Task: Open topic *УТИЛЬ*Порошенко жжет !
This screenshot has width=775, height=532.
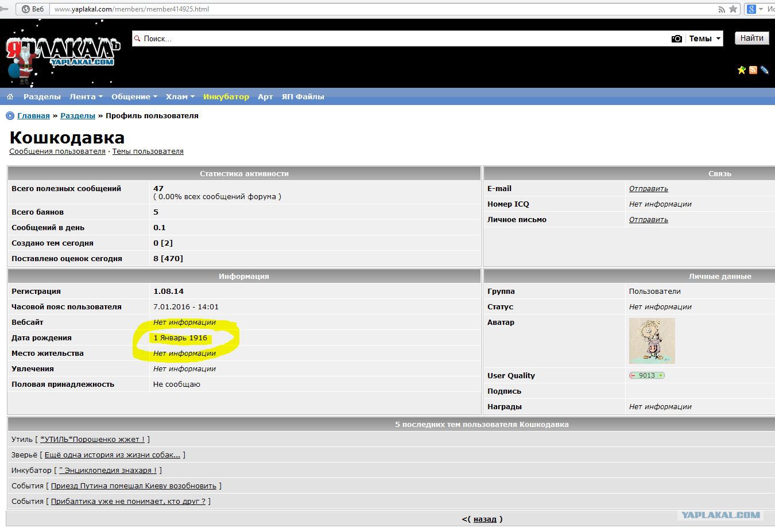Action: [x=92, y=439]
